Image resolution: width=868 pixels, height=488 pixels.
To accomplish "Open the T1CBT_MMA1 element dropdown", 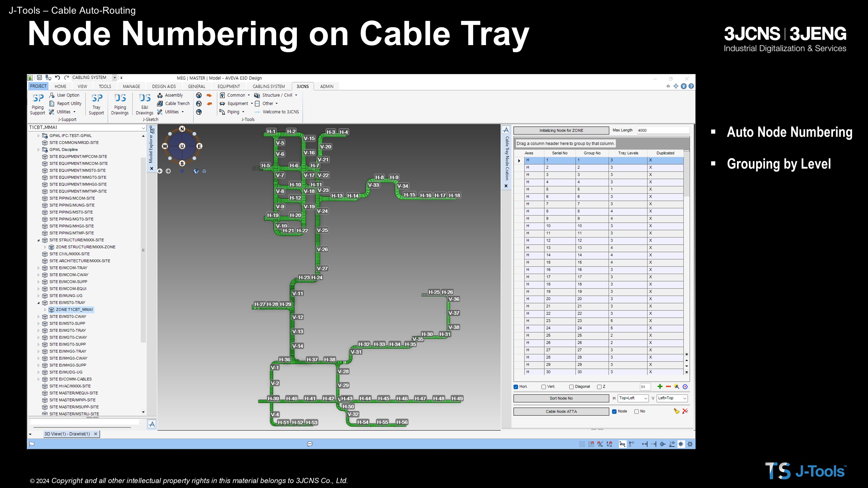I will pos(143,128).
